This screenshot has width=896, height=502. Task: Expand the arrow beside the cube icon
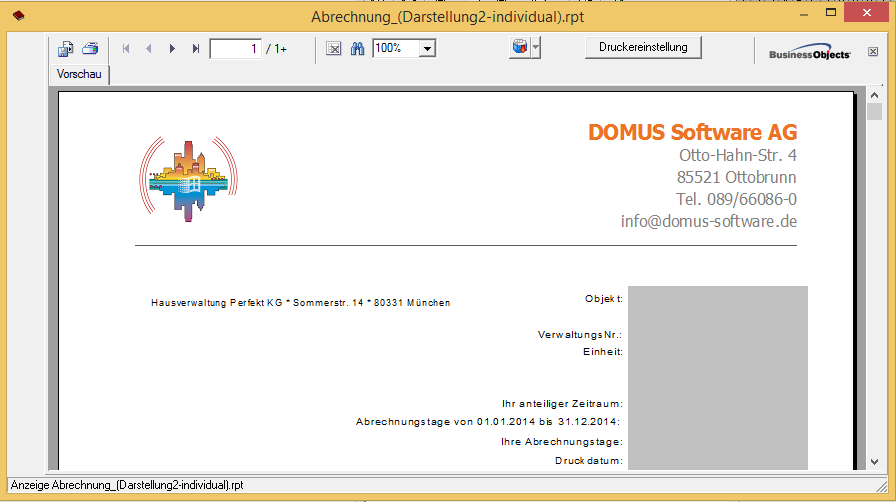[x=535, y=47]
